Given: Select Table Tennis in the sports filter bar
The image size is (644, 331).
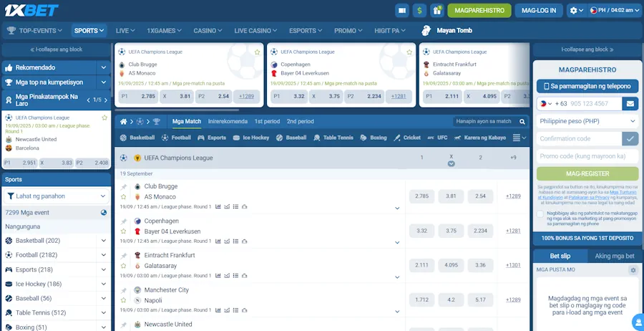Looking at the screenshot, I should tap(333, 138).
